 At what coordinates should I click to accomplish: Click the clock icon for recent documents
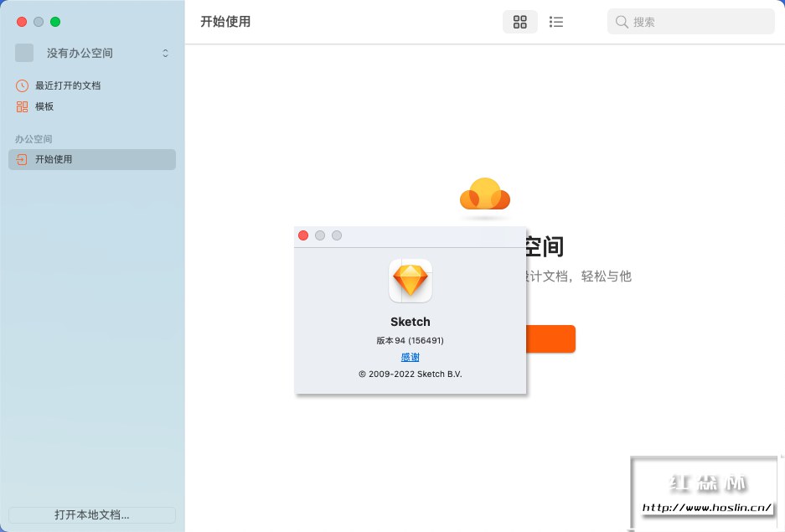[22, 85]
